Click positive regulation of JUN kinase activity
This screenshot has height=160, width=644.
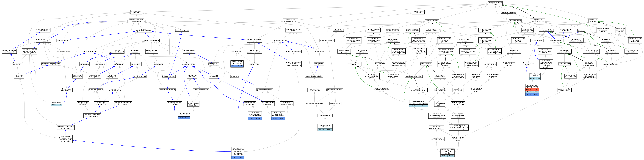click(x=447, y=152)
